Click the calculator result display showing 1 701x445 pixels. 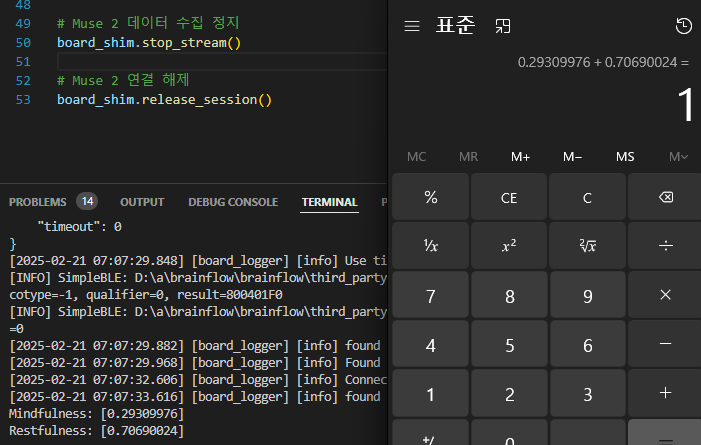pyautogui.click(x=685, y=105)
